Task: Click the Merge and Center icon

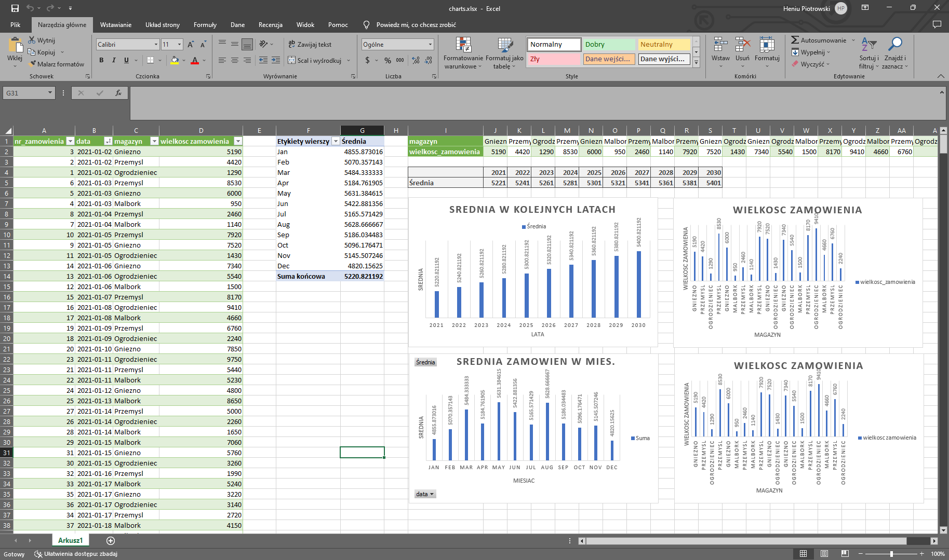Action: [x=292, y=60]
